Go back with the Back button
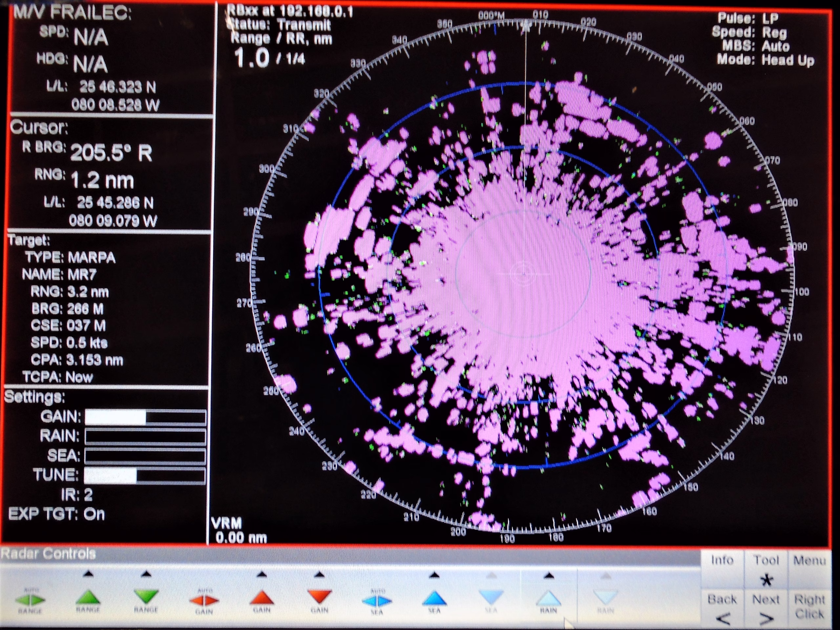Image resolution: width=840 pixels, height=630 pixels. (x=722, y=609)
